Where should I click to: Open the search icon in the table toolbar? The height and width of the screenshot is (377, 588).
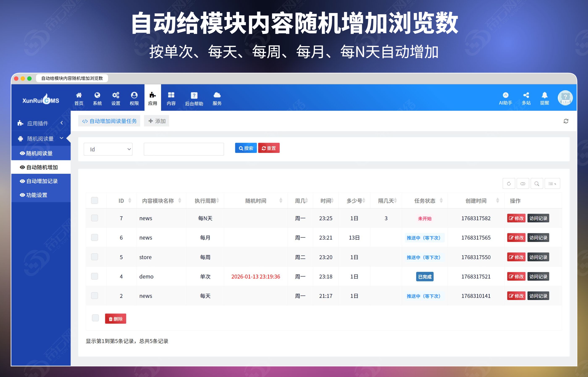537,183
